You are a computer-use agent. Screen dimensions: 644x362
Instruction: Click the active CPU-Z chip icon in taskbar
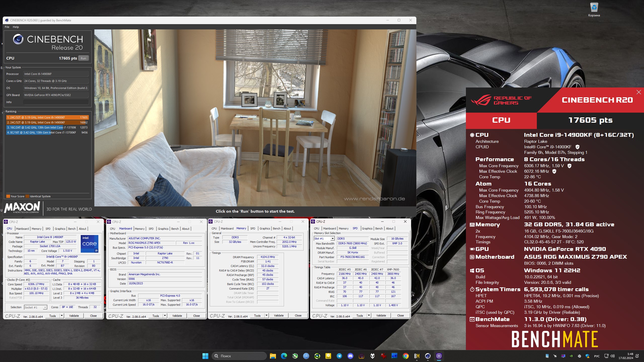click(x=439, y=356)
